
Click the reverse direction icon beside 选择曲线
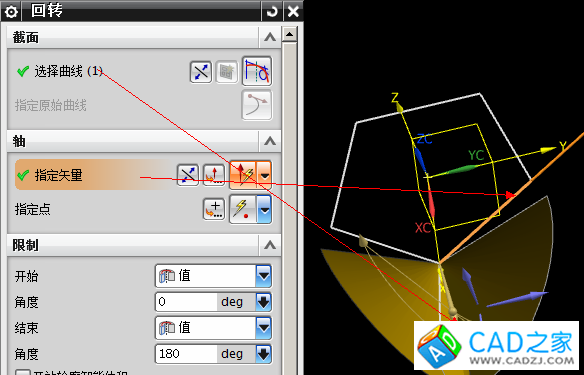coord(201,72)
